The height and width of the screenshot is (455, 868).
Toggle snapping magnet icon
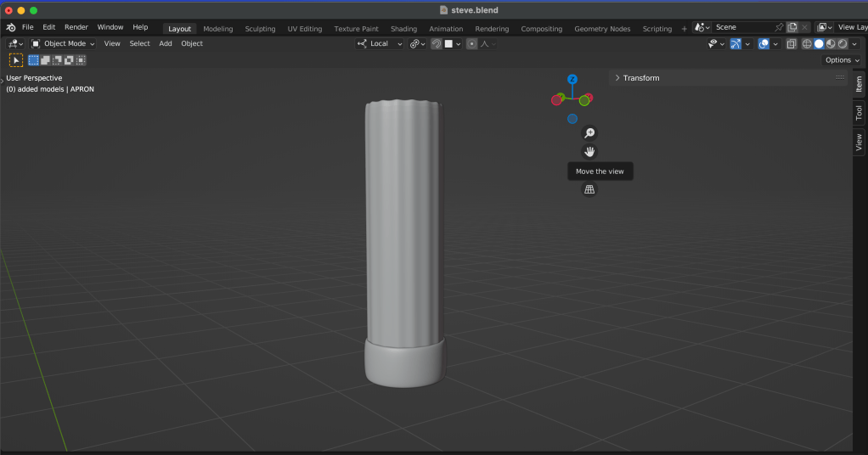tap(437, 44)
